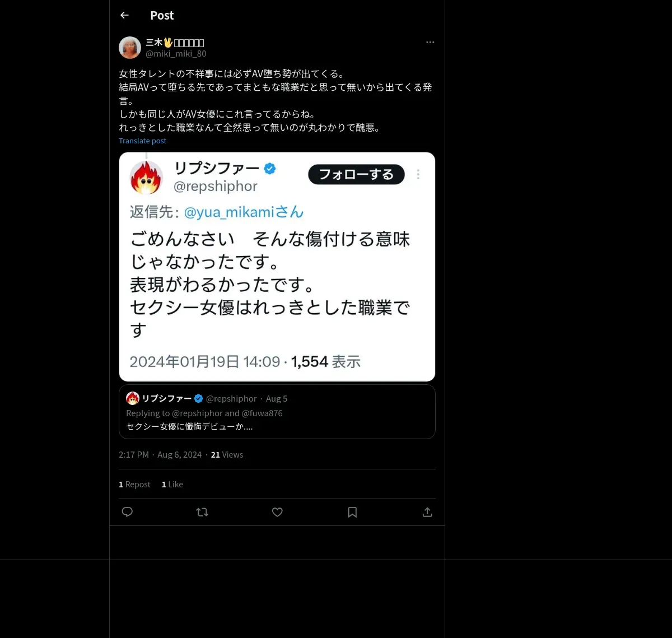Click the quoted post's Aug 5 date
672x638 pixels.
(277, 399)
